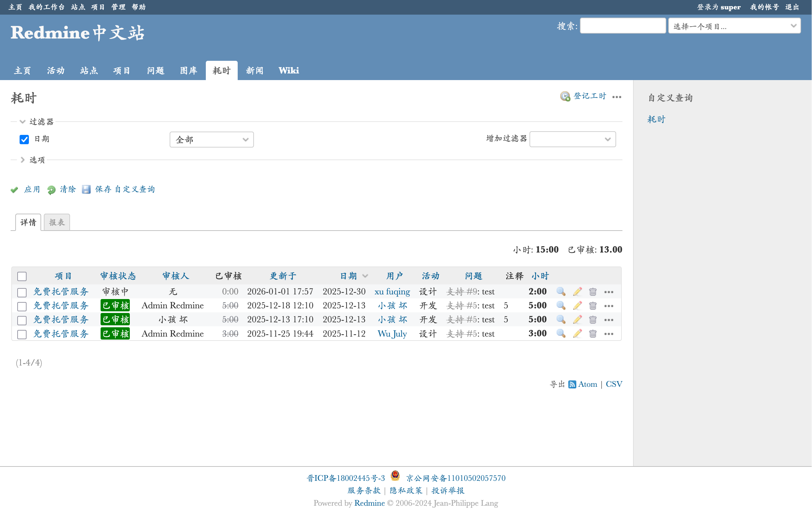Click the 搜索 input field
Screen dimensions: 812x513
tap(622, 26)
